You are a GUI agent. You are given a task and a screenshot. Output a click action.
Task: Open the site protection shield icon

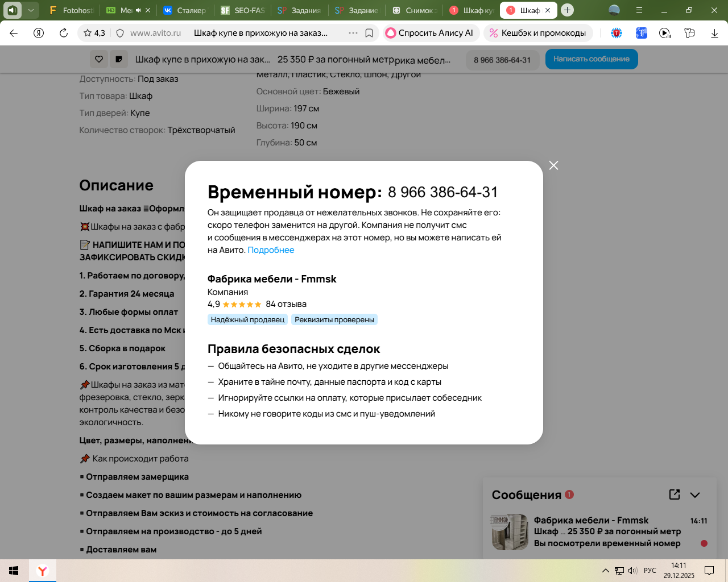coord(120,33)
